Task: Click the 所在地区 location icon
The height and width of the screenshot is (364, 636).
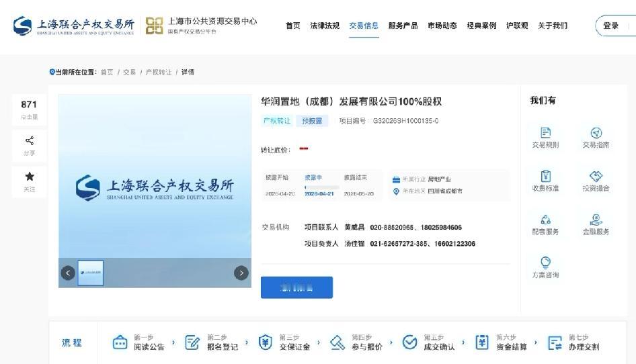Action: [396, 191]
